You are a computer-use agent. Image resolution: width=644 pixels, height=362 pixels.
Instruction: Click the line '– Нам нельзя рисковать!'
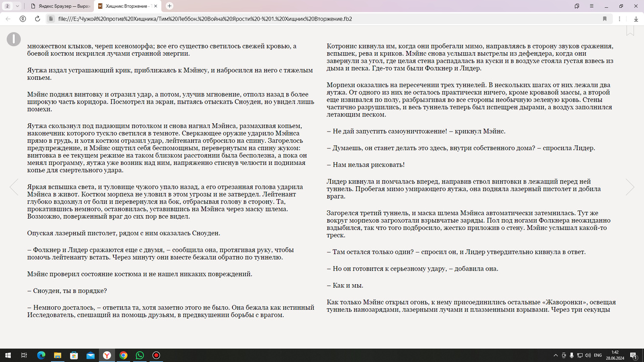point(366,165)
